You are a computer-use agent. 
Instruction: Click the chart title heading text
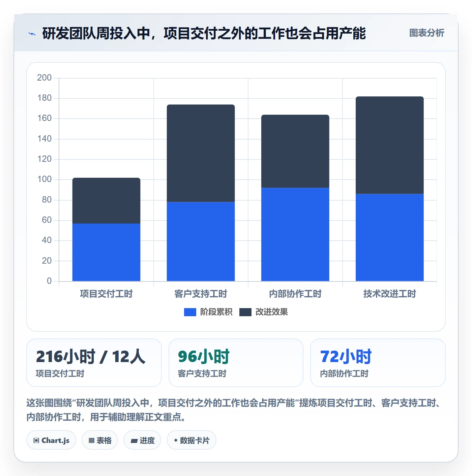204,33
